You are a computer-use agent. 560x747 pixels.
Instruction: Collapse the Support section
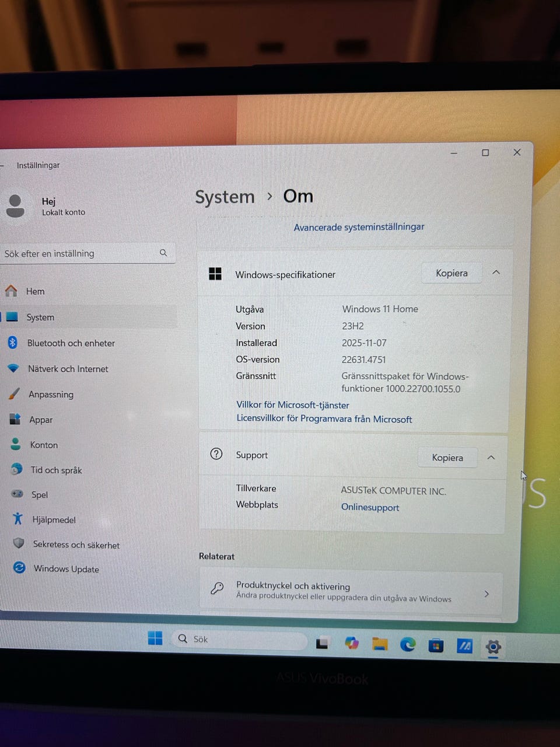coord(491,458)
